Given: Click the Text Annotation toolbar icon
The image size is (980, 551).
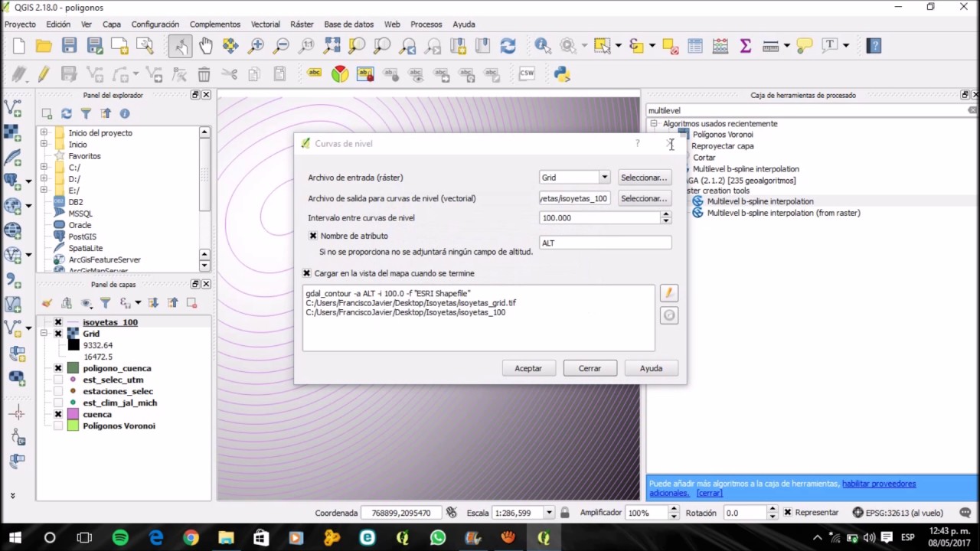Looking at the screenshot, I should click(x=830, y=46).
